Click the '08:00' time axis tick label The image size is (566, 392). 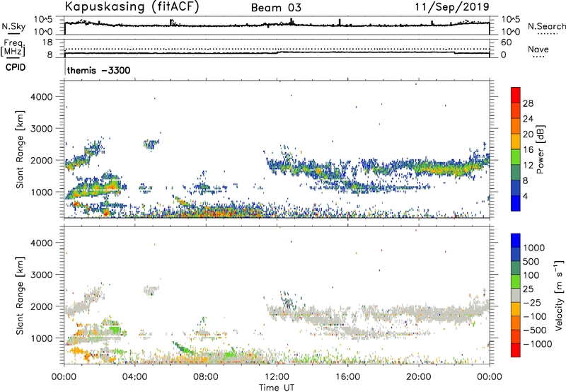(206, 377)
